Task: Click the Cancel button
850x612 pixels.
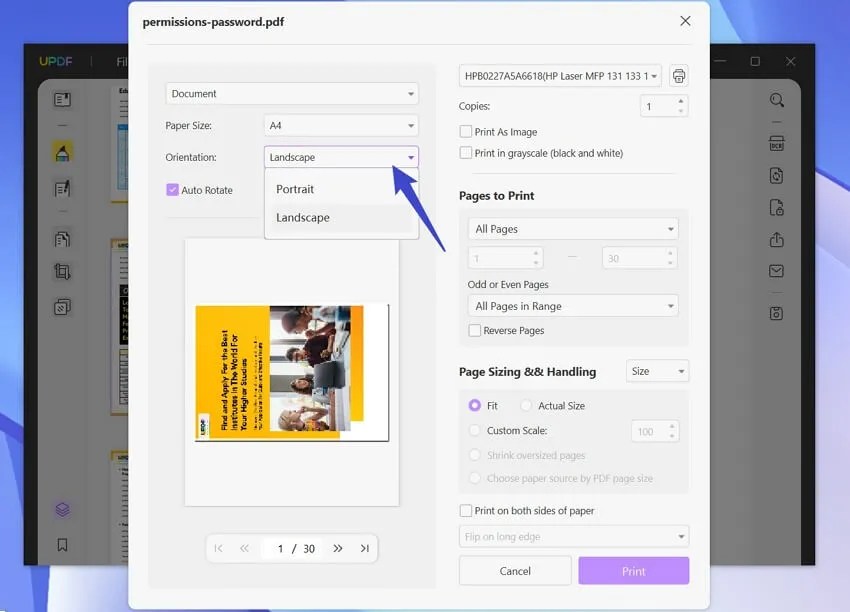Action: point(514,570)
